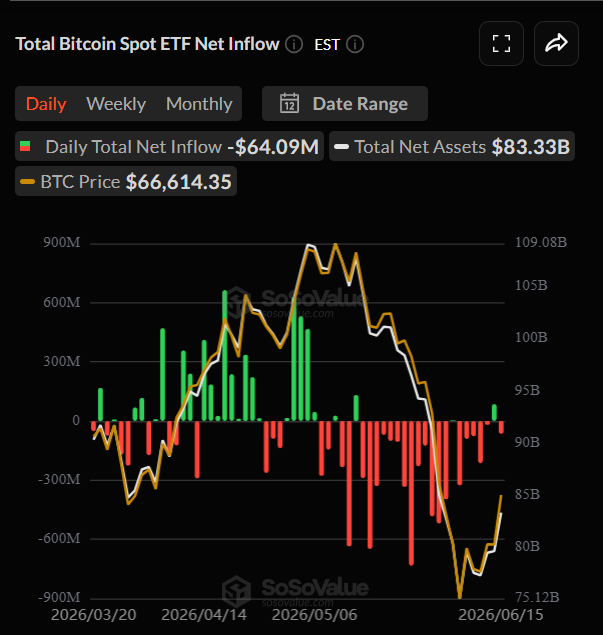Screen dimensions: 603x635
Task: Click the -300M left axis label
Action: click(59, 479)
